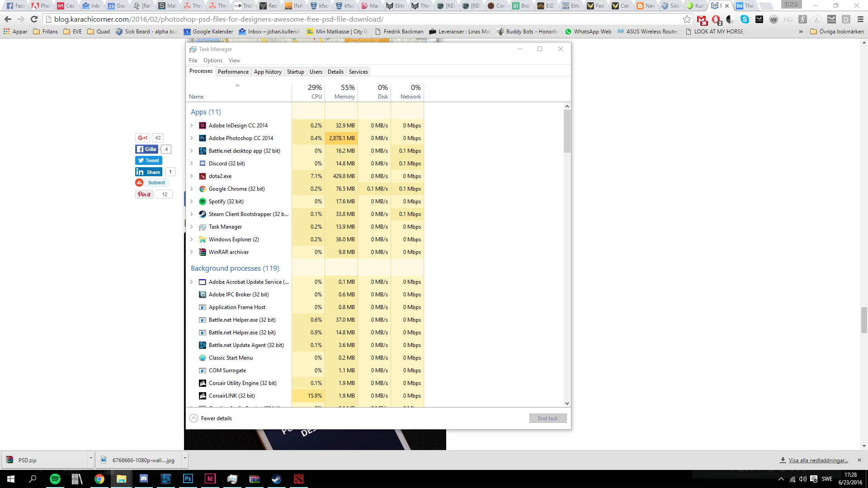868x488 pixels.
Task: Click the Google Chrome process icon in list
Action: click(x=203, y=189)
